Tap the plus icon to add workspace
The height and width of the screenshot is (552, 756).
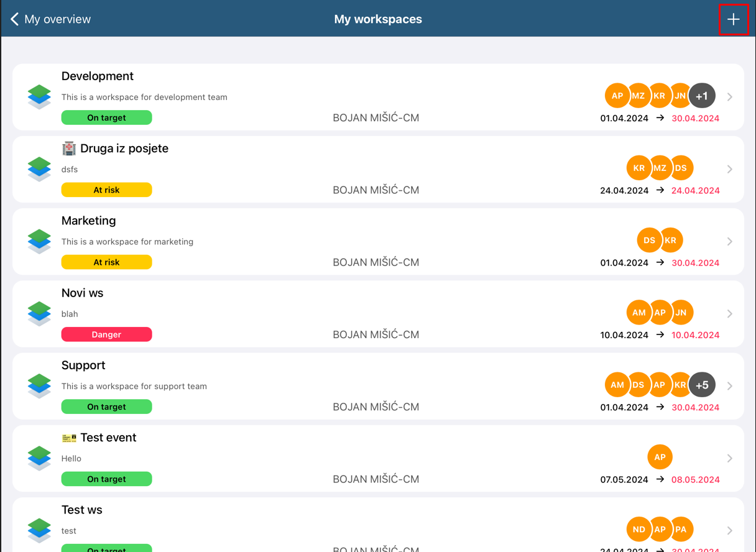tap(734, 19)
